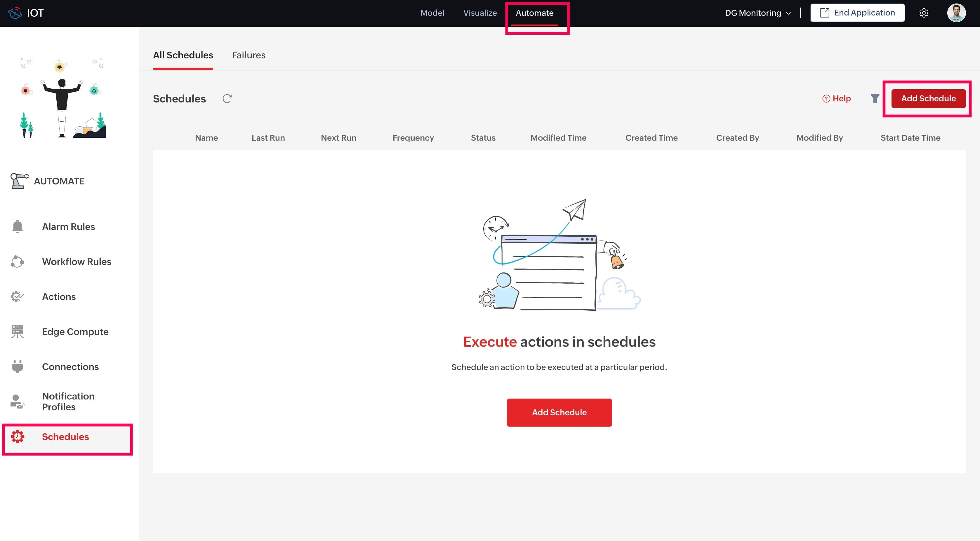
Task: Click the refresh icon beside Schedules heading
Action: 227,98
